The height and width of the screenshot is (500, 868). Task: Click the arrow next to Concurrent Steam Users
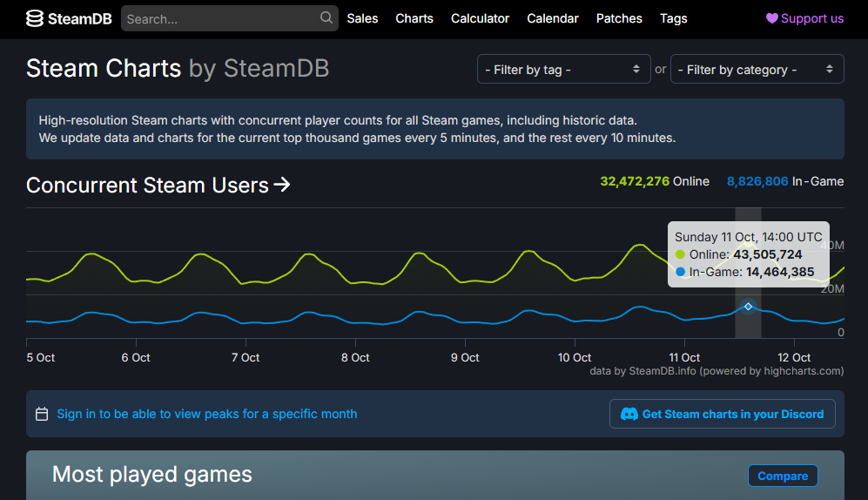pyautogui.click(x=282, y=185)
